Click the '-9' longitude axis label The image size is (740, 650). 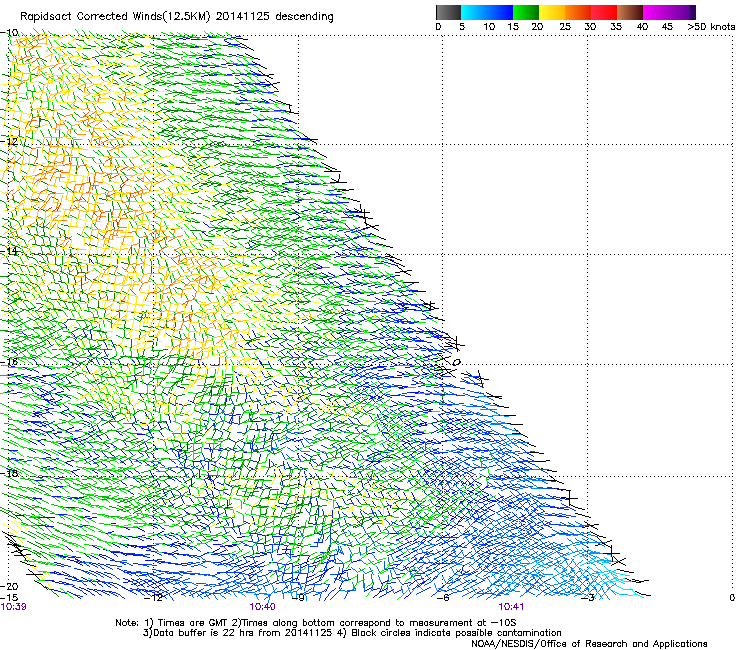[x=299, y=598]
